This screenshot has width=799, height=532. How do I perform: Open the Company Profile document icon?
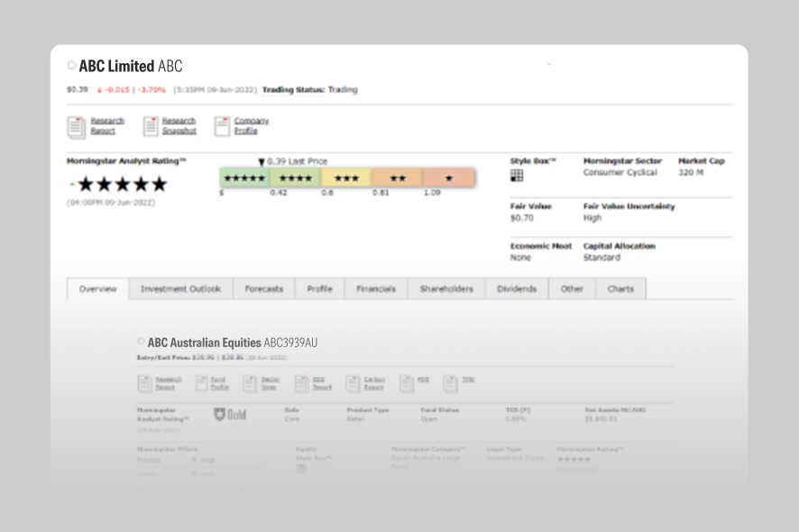[222, 127]
